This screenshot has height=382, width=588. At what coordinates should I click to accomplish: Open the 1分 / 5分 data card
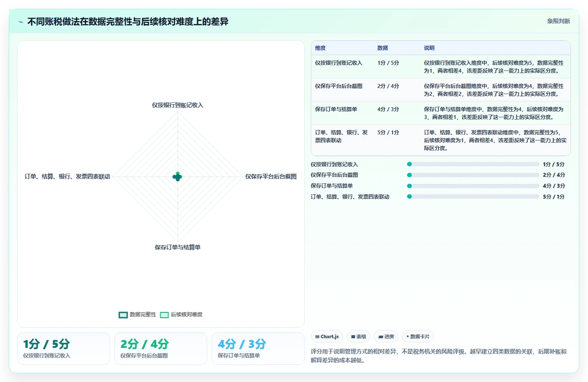[x=63, y=348]
